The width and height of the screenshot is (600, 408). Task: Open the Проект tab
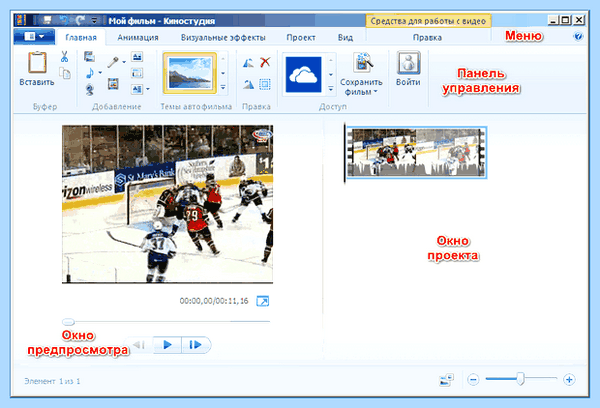301,38
